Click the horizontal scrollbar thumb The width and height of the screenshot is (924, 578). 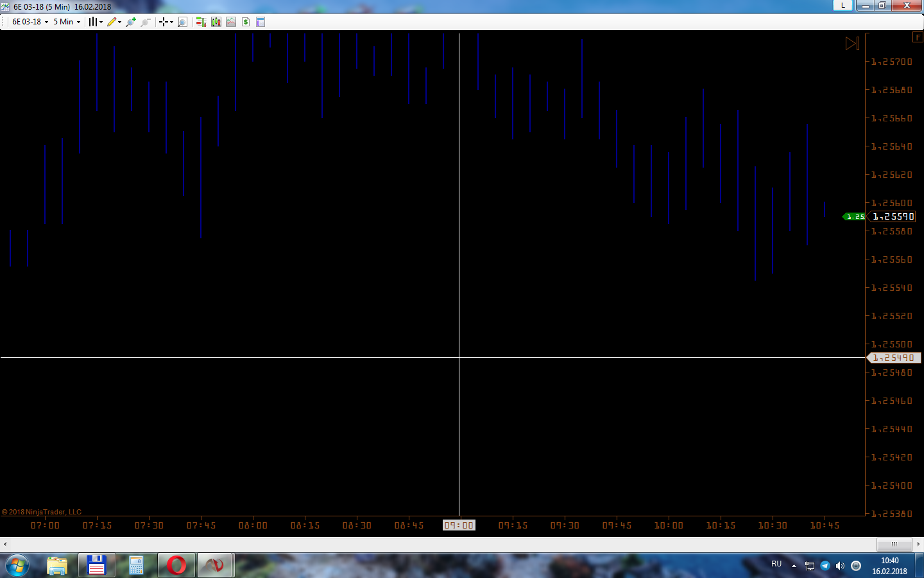[x=894, y=544]
